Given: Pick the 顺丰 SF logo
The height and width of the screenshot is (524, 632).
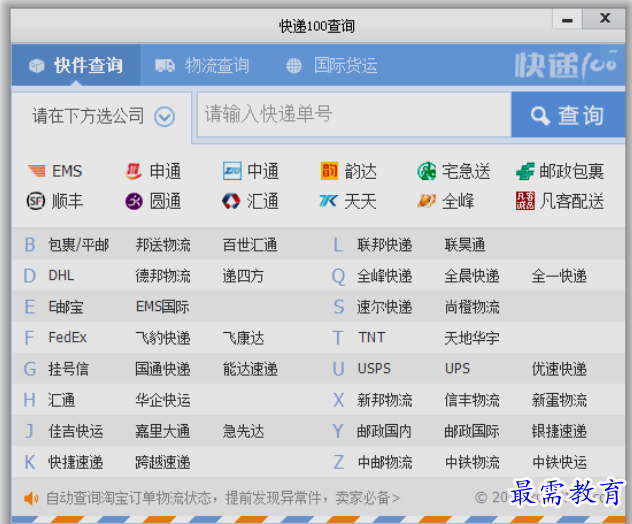Looking at the screenshot, I should 36,201.
